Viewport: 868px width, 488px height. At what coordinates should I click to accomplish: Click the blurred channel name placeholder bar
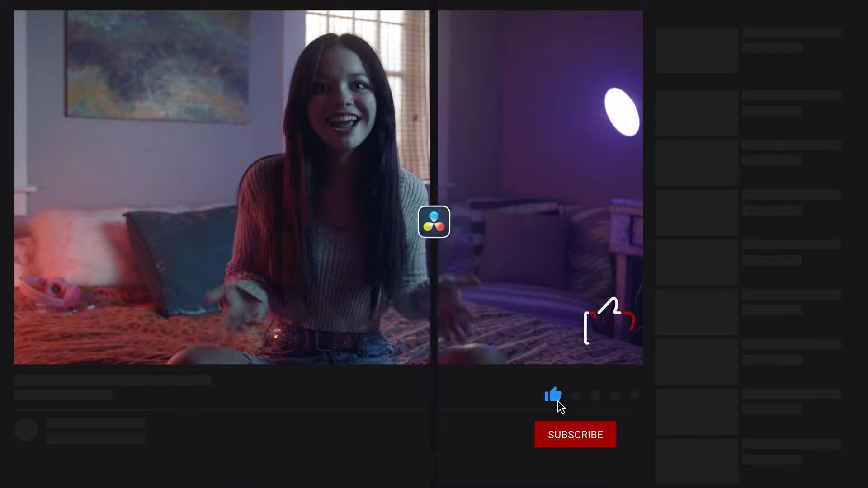pos(95,423)
